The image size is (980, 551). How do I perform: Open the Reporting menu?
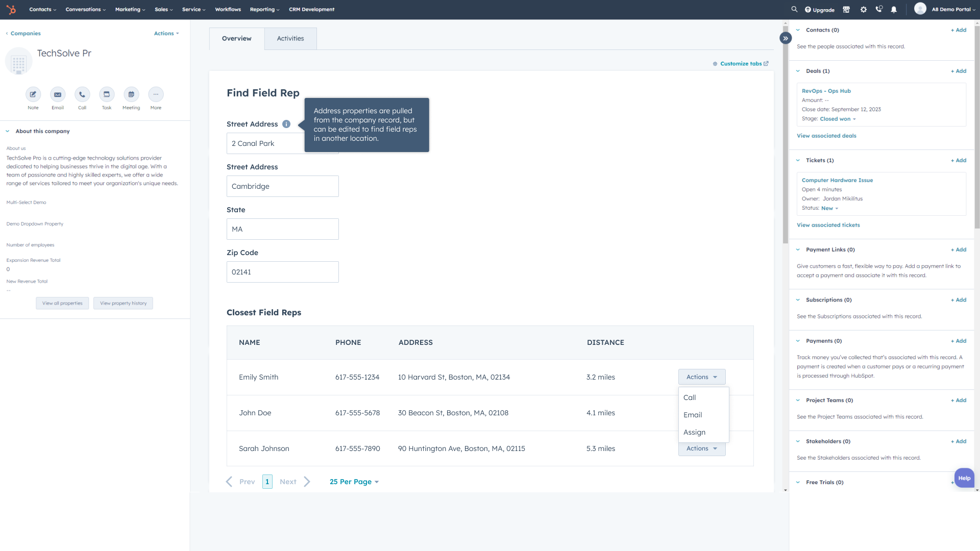coord(264,9)
